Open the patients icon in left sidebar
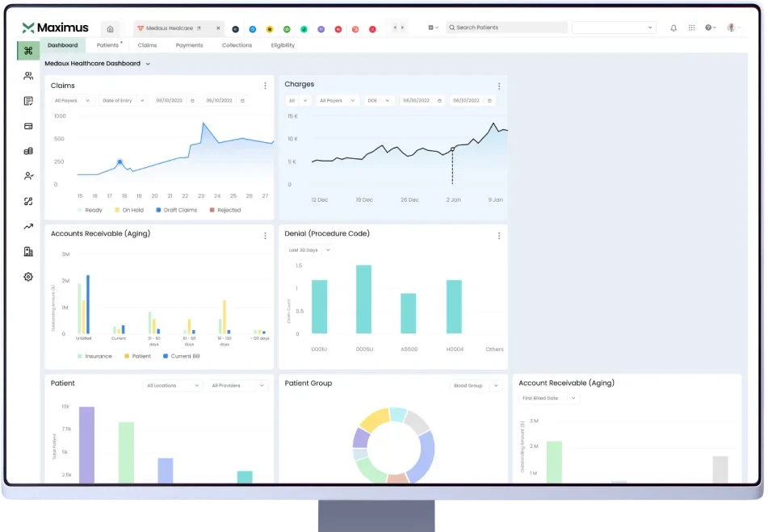The width and height of the screenshot is (768, 532). [x=28, y=76]
